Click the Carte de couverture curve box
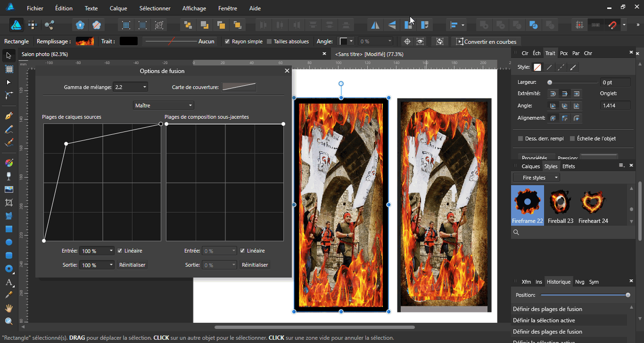 click(x=239, y=87)
